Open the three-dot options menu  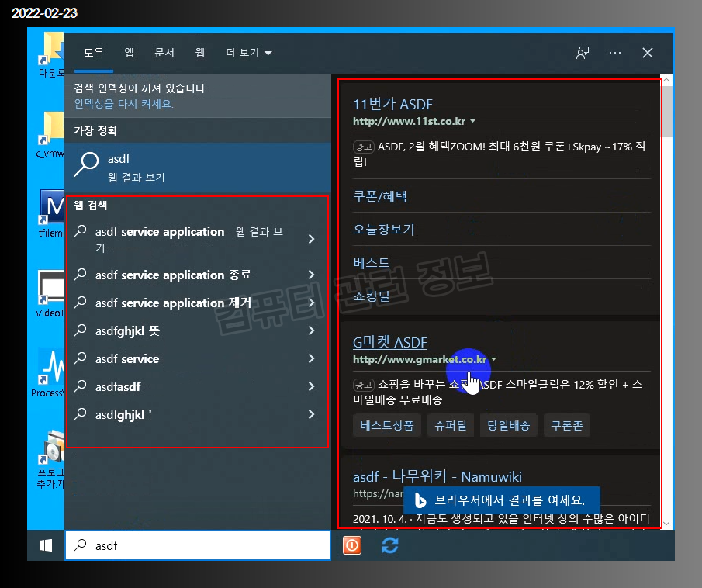click(x=615, y=53)
